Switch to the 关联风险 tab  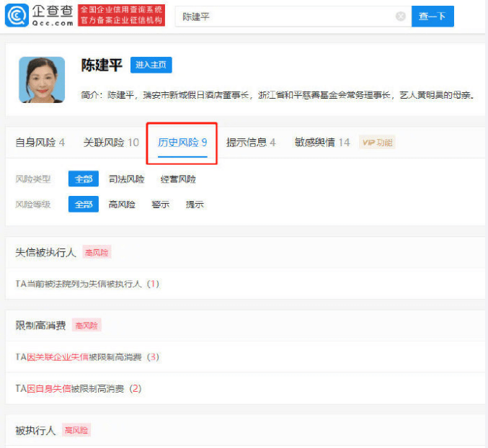pyautogui.click(x=111, y=143)
